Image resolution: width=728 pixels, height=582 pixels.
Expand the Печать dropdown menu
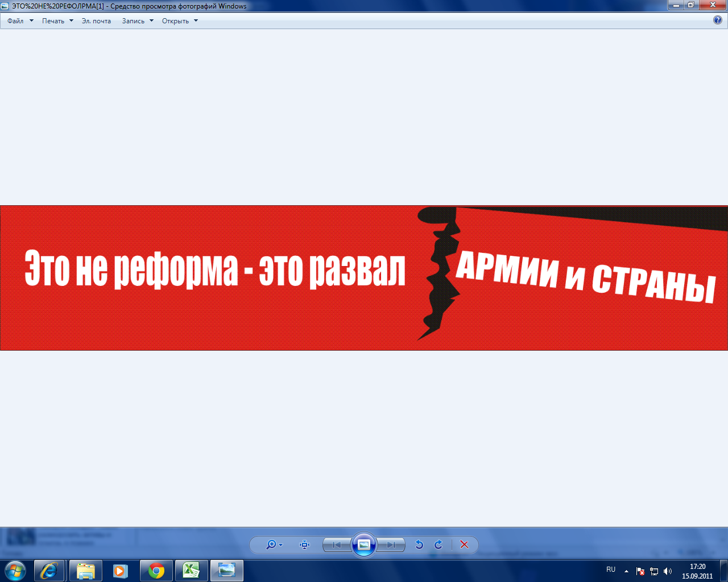[57, 21]
